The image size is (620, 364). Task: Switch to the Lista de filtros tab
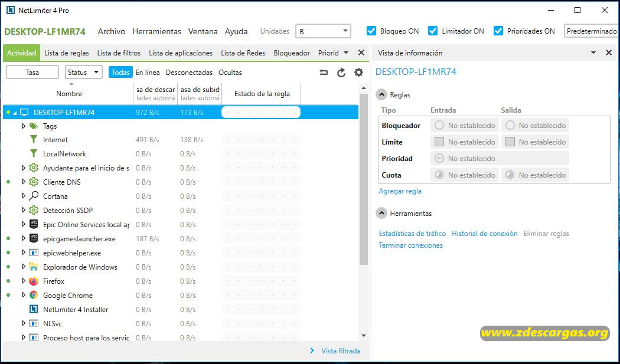click(119, 53)
